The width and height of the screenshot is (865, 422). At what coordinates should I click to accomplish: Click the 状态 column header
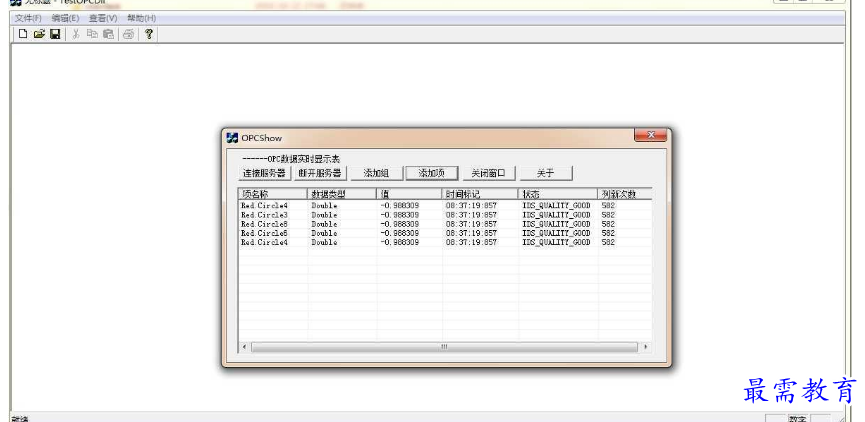[x=558, y=194]
